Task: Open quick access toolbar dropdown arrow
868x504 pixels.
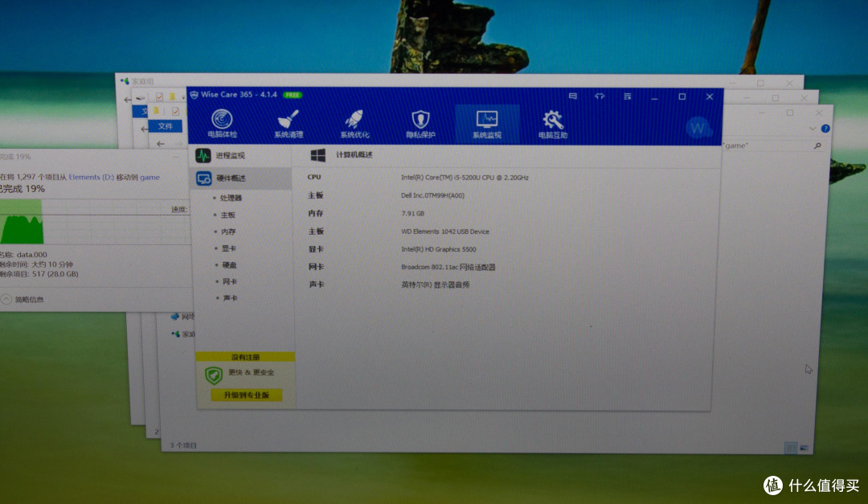Action: [183, 98]
